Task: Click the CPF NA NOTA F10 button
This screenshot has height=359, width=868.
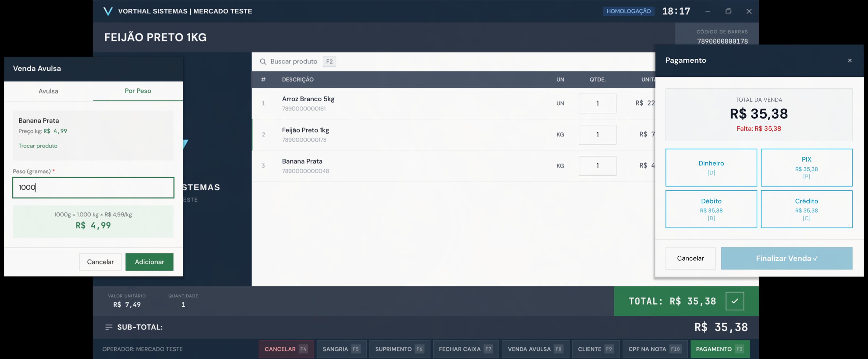Action: pos(655,349)
